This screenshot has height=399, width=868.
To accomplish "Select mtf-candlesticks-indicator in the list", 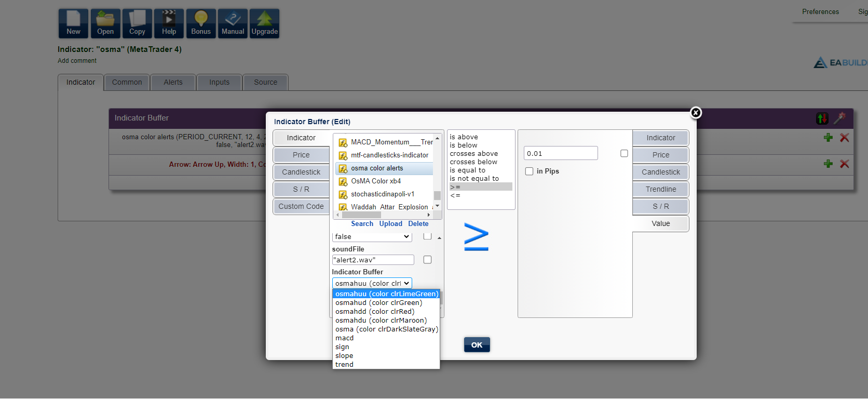I will pyautogui.click(x=385, y=155).
